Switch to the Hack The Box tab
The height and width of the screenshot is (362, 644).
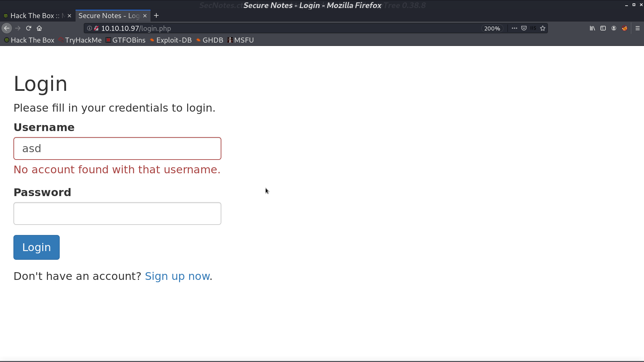click(37, 16)
